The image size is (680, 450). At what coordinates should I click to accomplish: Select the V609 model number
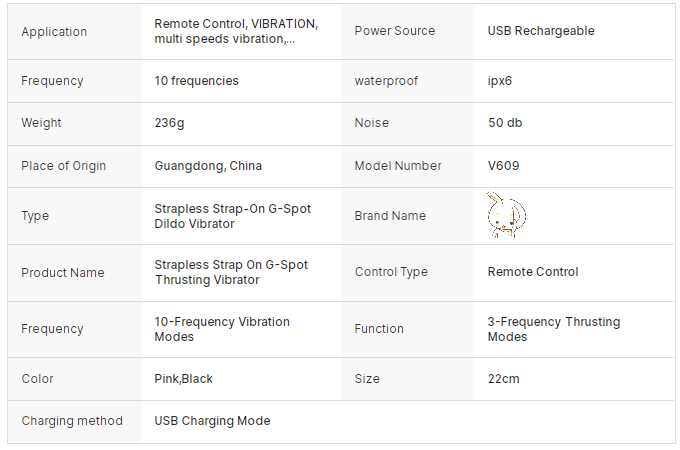[x=503, y=166]
